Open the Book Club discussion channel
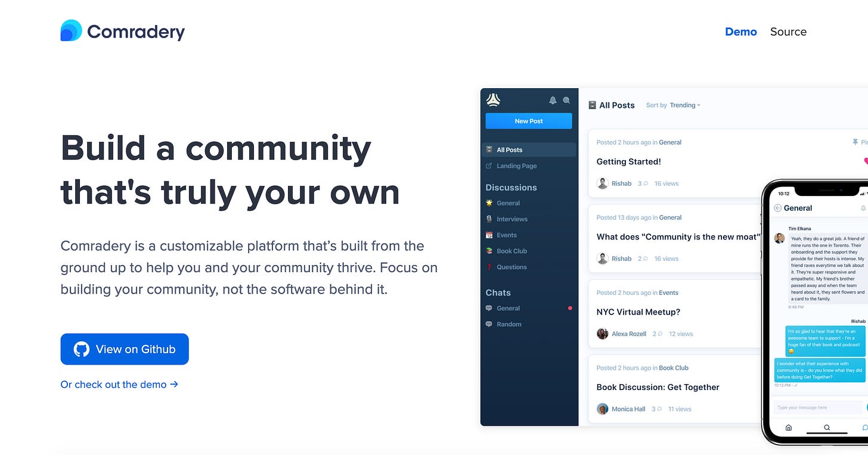The image size is (868, 455). [511, 251]
